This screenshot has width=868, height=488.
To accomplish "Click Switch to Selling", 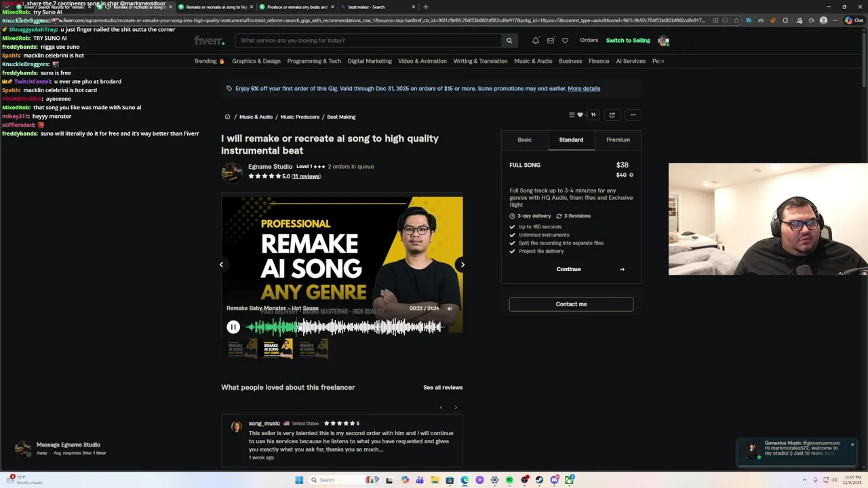I will tap(628, 41).
